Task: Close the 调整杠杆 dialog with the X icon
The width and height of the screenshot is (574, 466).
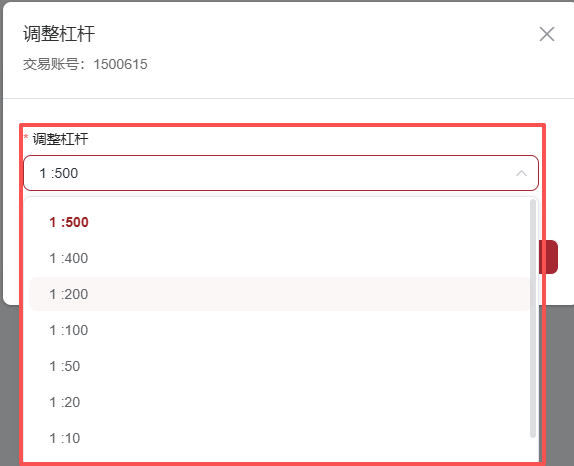Action: (547, 34)
